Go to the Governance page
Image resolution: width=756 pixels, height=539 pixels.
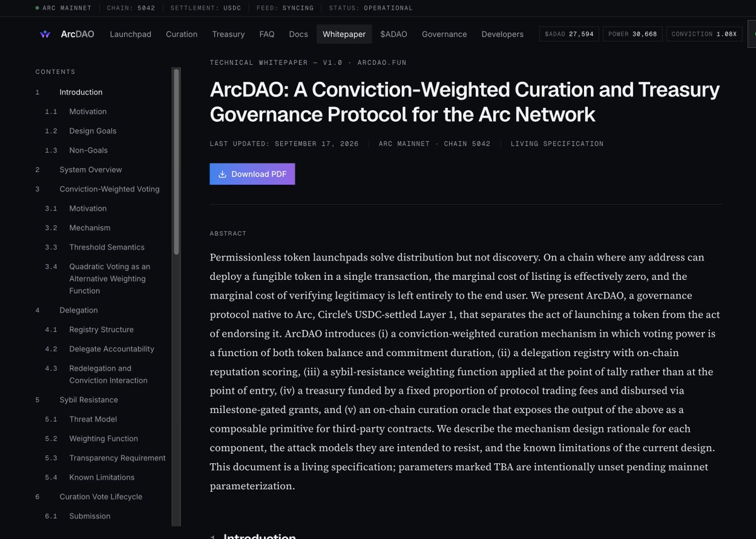pos(444,34)
